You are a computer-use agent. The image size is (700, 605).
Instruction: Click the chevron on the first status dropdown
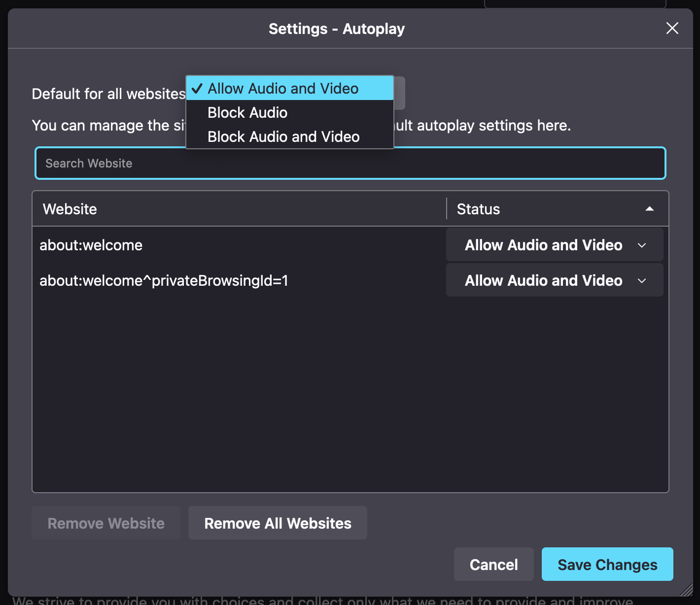coord(642,245)
